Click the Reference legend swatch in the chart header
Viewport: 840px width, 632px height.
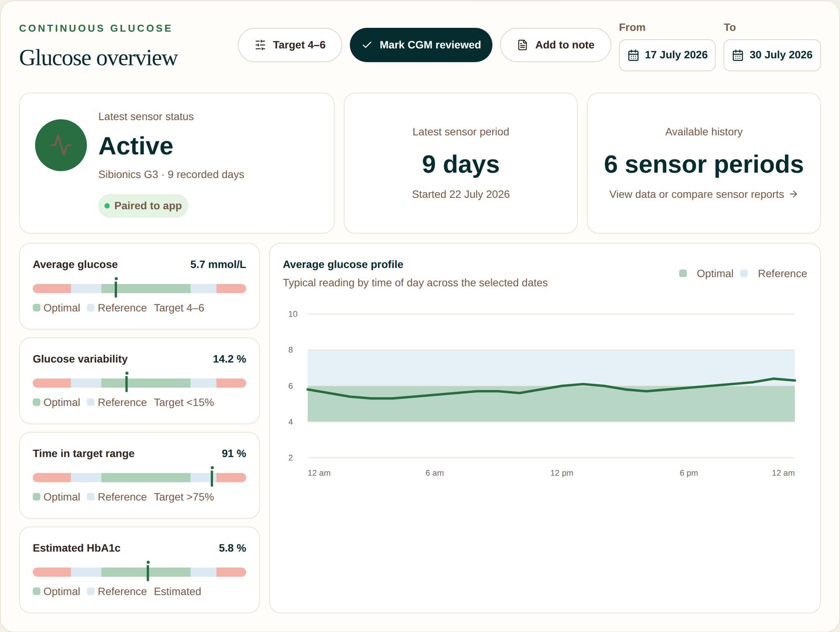click(744, 273)
